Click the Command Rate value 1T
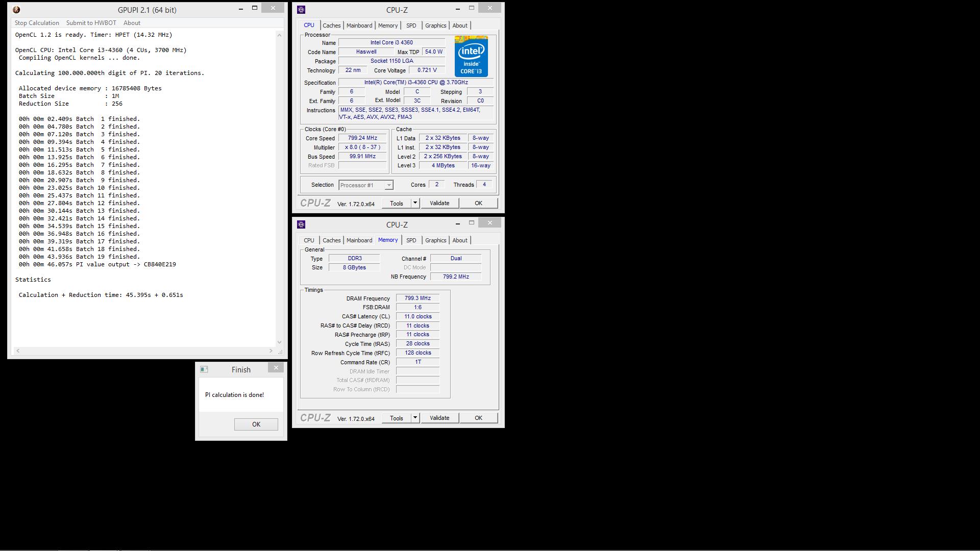This screenshot has width=980, height=551. [x=418, y=362]
